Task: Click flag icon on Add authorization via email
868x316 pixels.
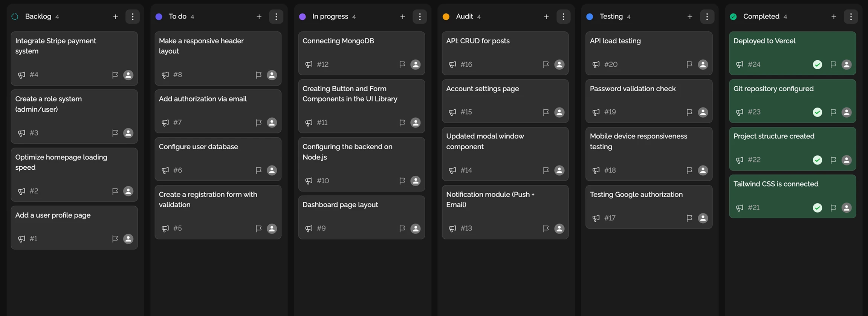Action: coord(258,123)
